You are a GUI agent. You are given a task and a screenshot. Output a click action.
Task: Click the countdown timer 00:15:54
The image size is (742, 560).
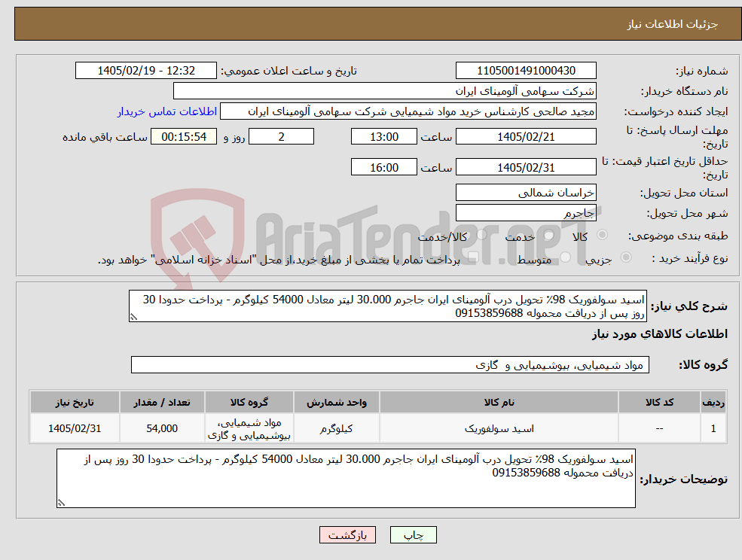coord(184,137)
